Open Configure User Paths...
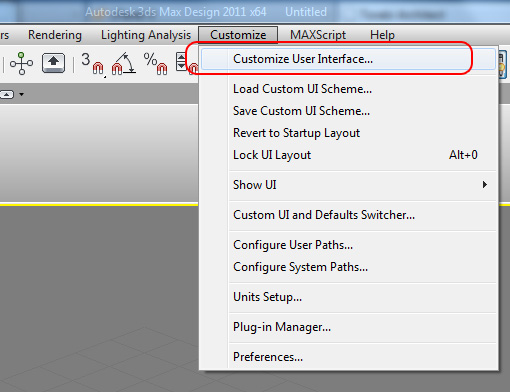Viewport: 510px width, 392px height. point(348,245)
